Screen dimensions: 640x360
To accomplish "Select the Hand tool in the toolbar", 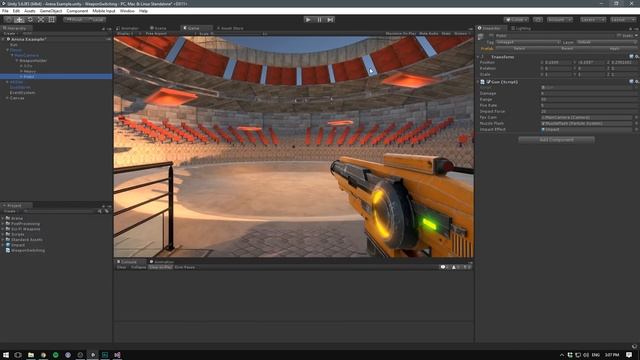I will pyautogui.click(x=8, y=20).
